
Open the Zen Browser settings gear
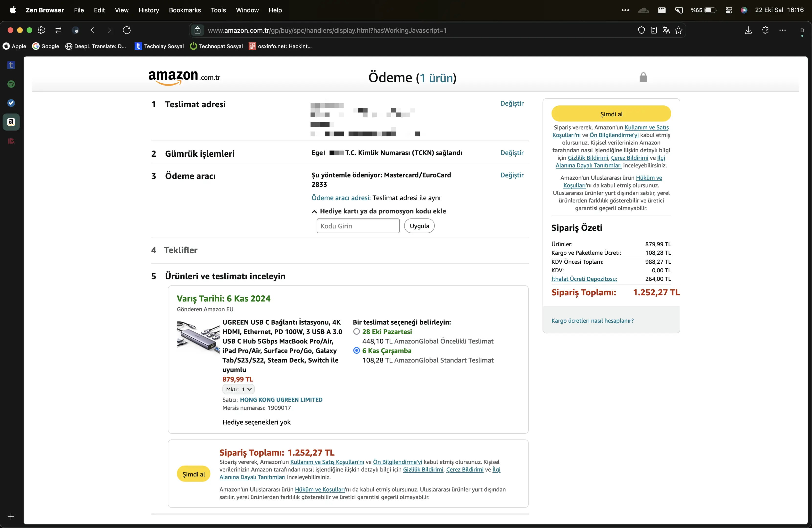point(41,30)
